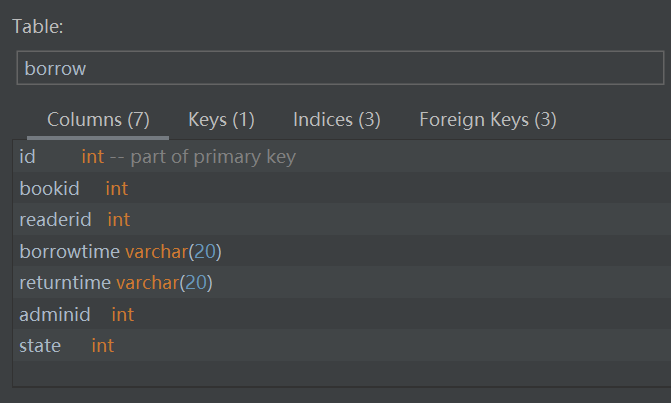Click the "Table:" label text

(38, 27)
